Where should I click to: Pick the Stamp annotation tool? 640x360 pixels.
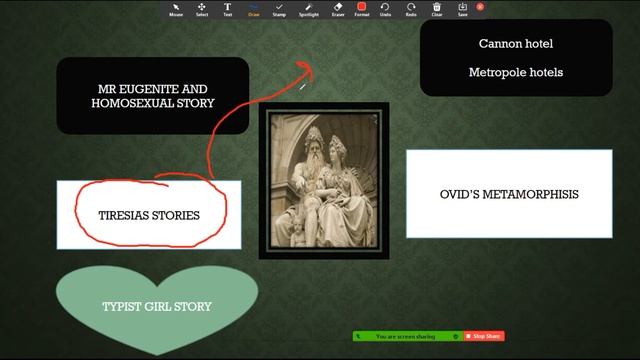tap(279, 9)
